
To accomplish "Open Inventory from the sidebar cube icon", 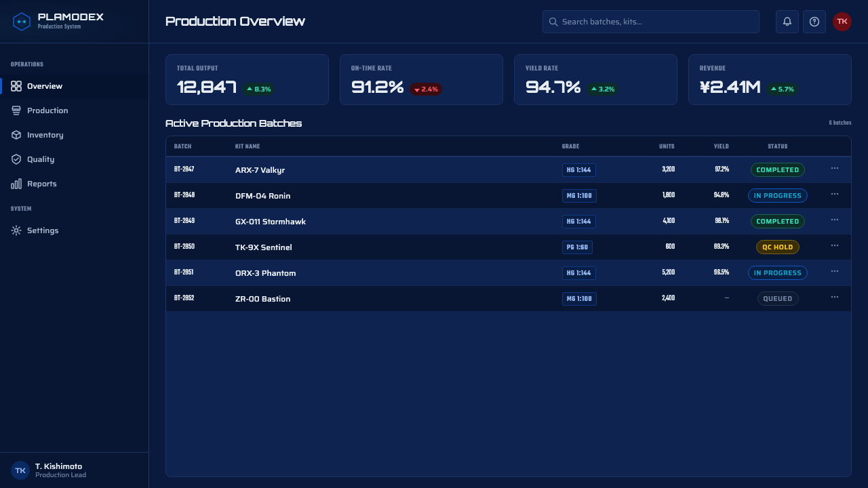I will (16, 135).
